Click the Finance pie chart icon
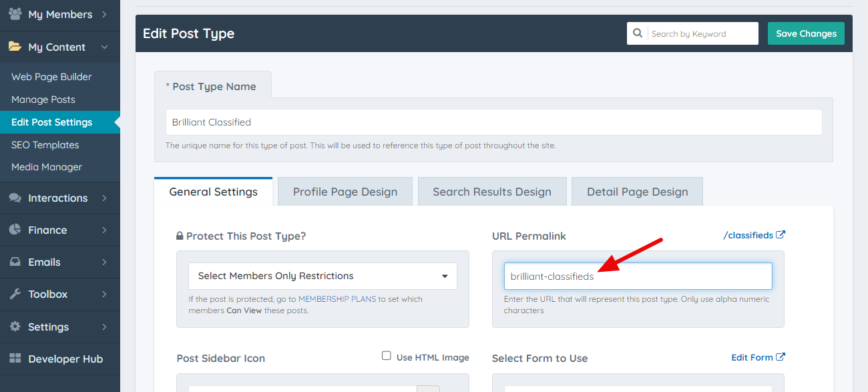The width and height of the screenshot is (868, 392). click(15, 230)
